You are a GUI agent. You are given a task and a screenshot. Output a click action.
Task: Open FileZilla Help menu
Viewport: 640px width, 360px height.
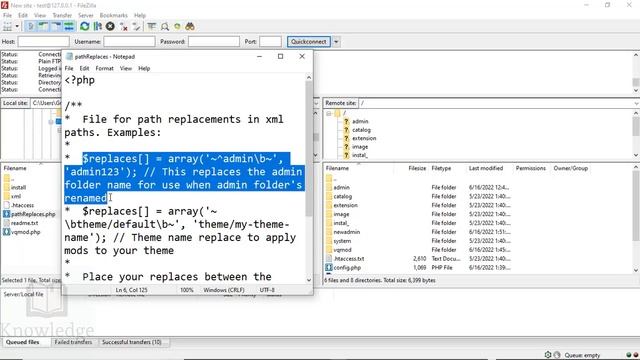pyautogui.click(x=140, y=15)
